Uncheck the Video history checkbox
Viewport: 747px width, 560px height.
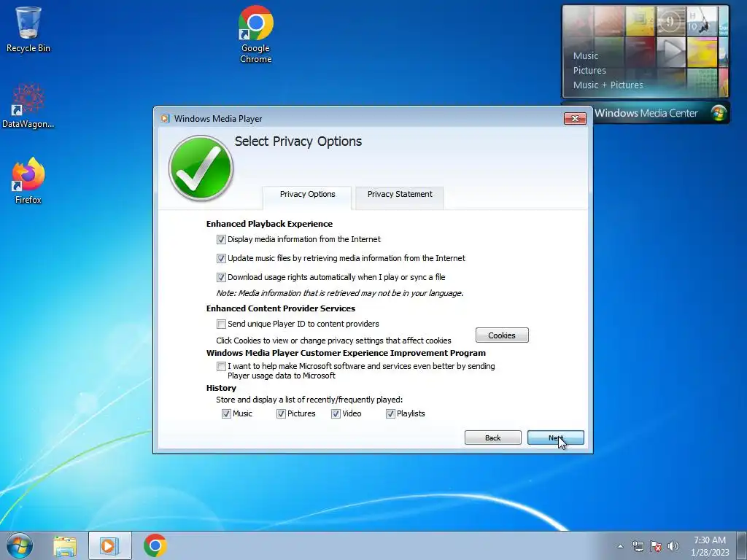336,414
